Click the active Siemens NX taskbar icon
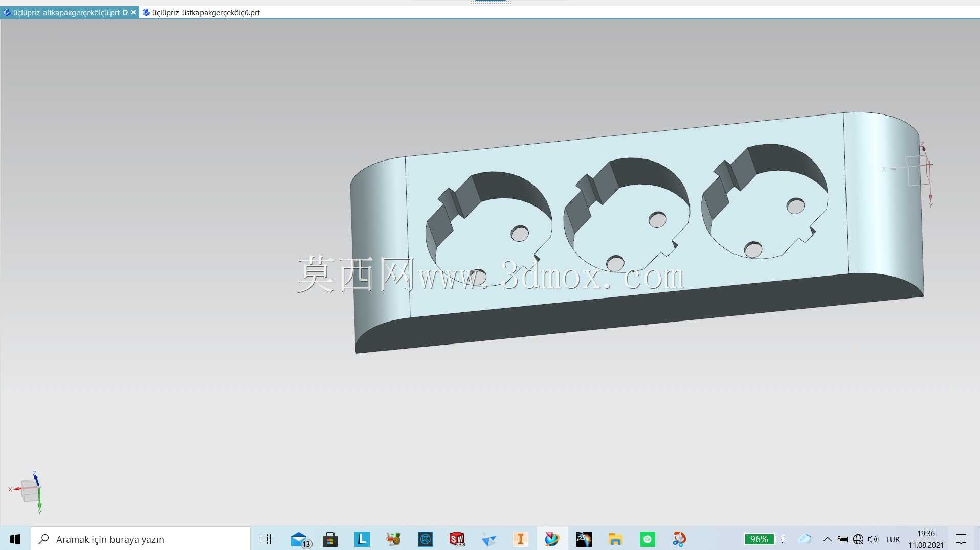The image size is (980, 550). pos(552,539)
